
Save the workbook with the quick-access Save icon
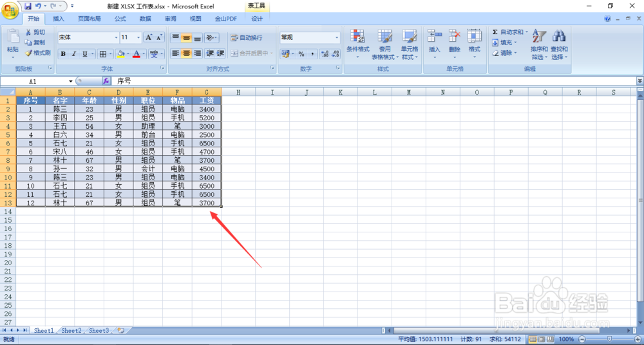(28, 6)
